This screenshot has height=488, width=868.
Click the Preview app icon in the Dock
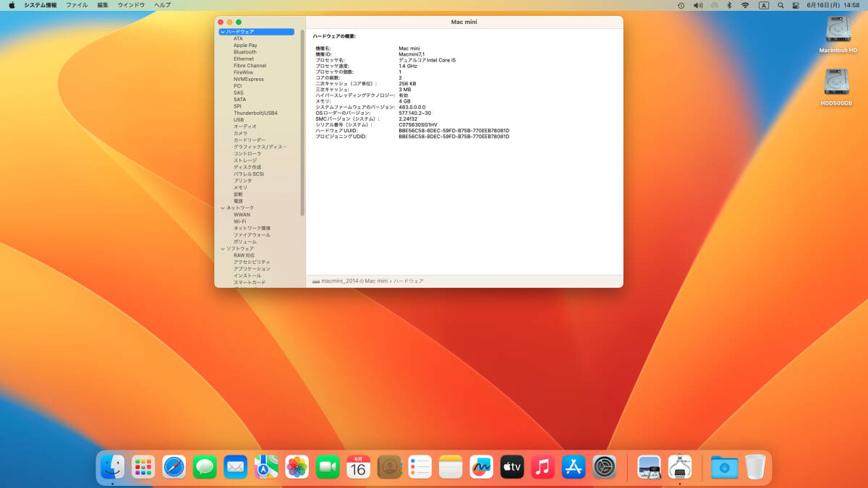click(x=650, y=467)
